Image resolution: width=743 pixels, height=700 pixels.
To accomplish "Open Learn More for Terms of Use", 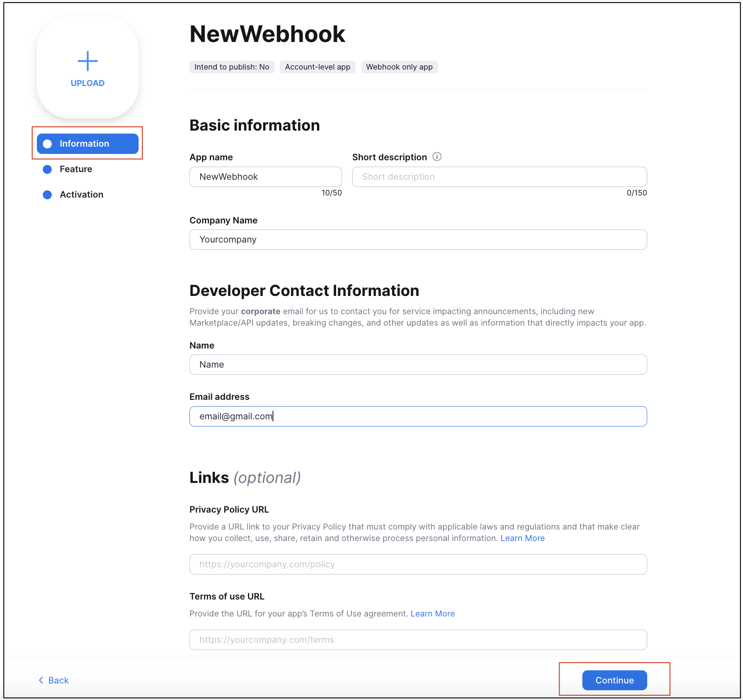I will point(432,614).
